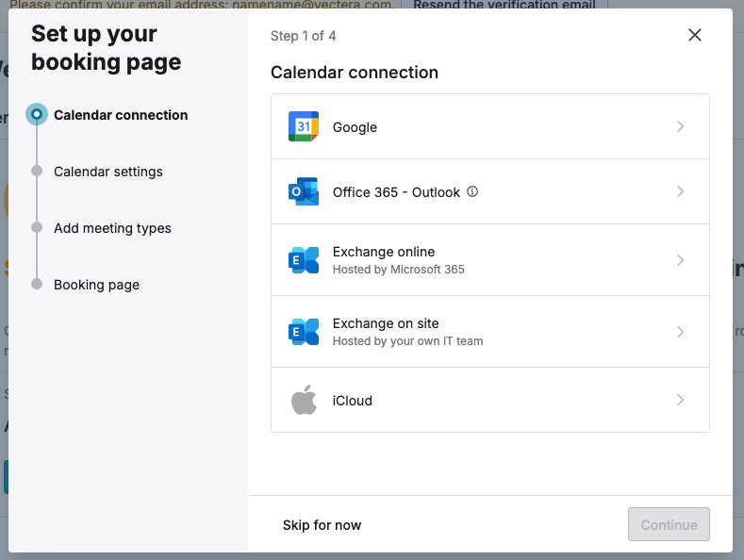Close the booking page setup dialog
This screenshot has width=744, height=560.
coord(695,35)
